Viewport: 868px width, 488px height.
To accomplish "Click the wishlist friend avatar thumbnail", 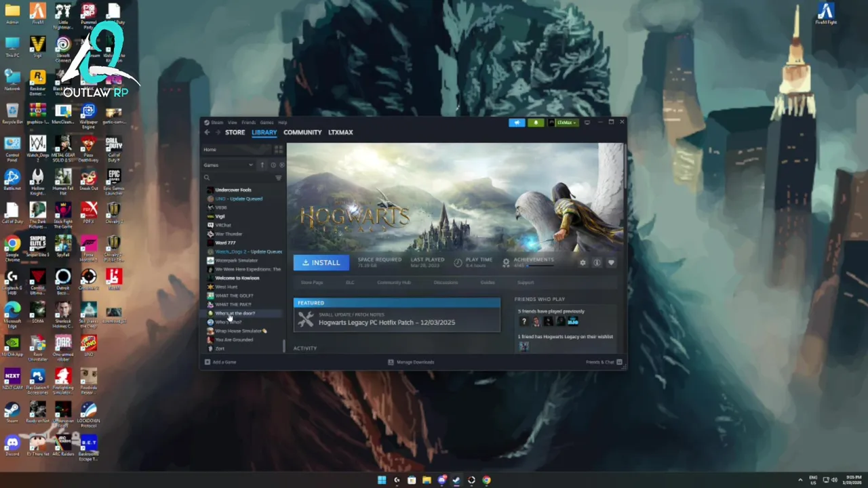I will [524, 346].
